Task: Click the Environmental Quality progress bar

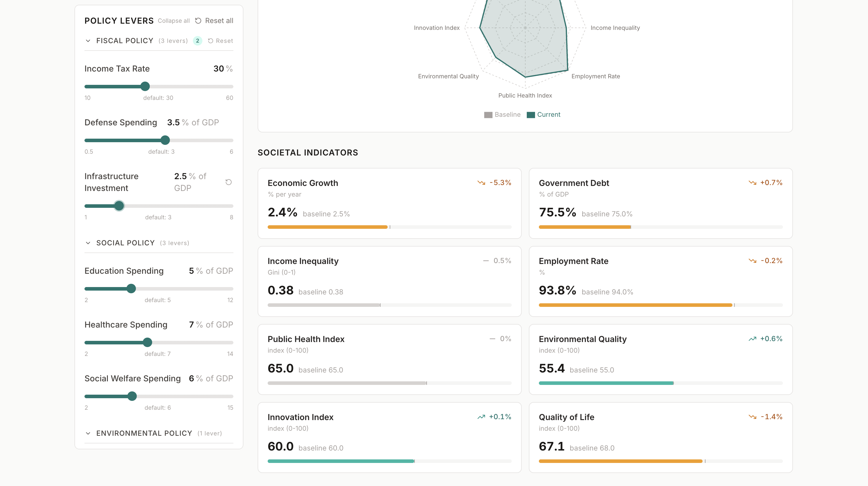Action: click(660, 383)
